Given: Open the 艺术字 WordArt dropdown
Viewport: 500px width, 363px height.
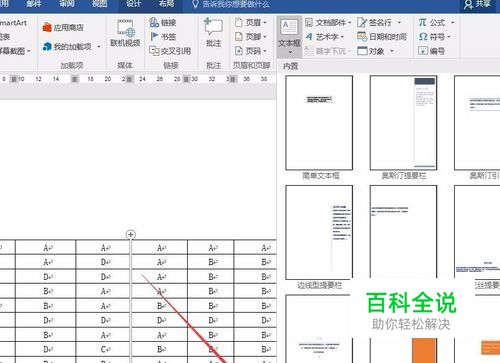Looking at the screenshot, I should pos(342,37).
